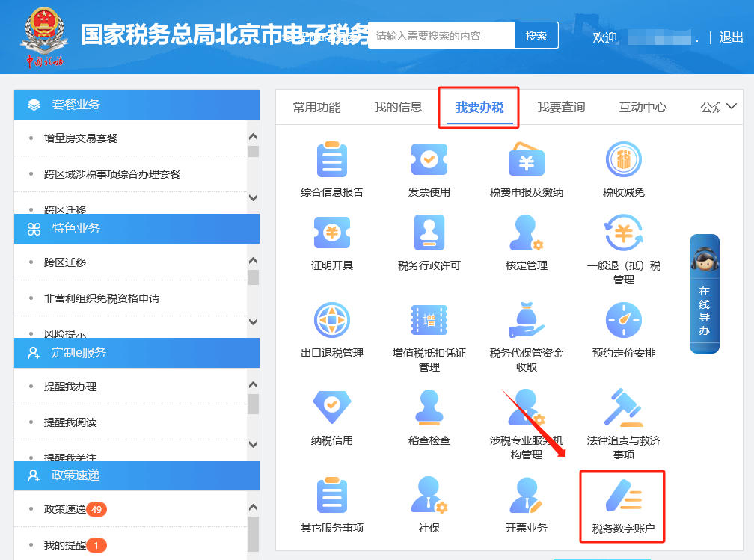Open 增量房交易套餐 in sidebar
This screenshot has height=560, width=754.
click(81, 138)
